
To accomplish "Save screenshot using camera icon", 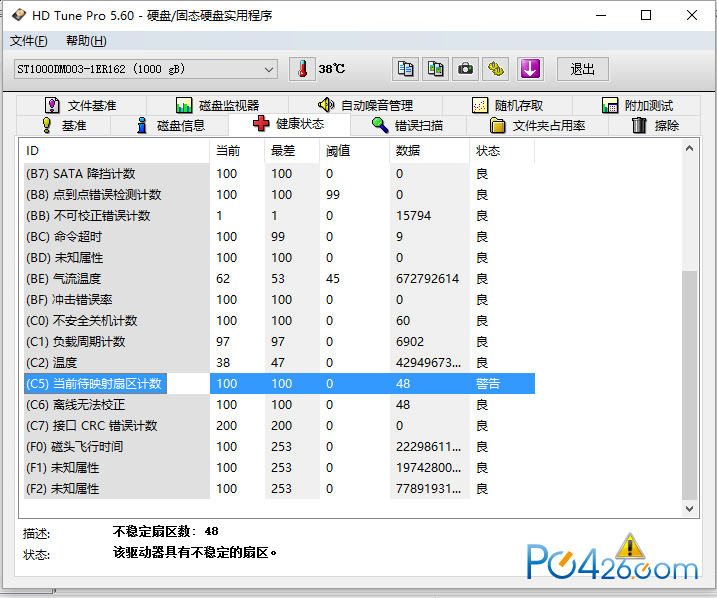I will pyautogui.click(x=466, y=69).
